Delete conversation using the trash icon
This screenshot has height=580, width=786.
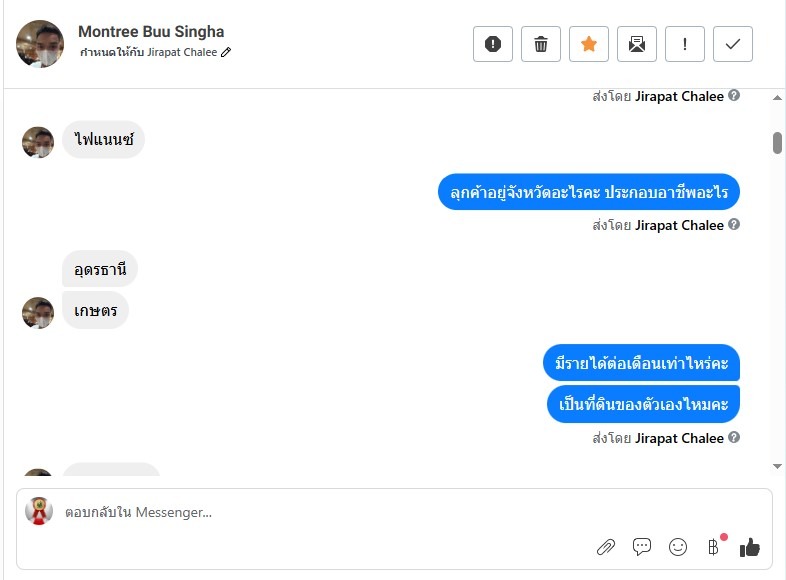(541, 44)
